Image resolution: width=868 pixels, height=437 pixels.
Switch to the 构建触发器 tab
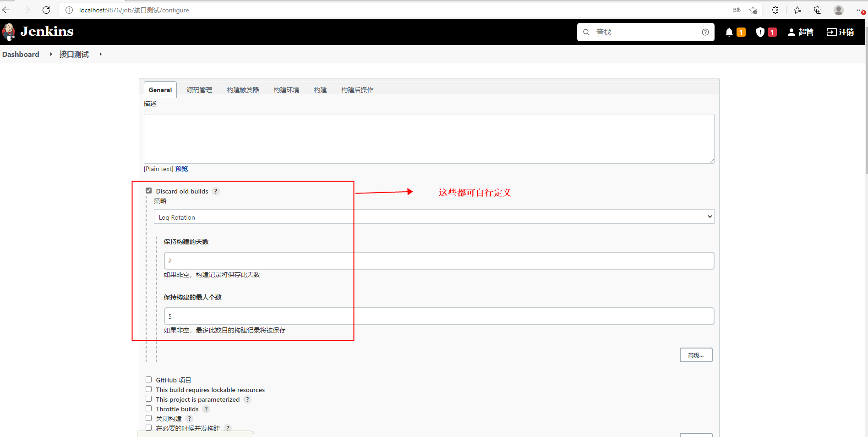coord(243,90)
